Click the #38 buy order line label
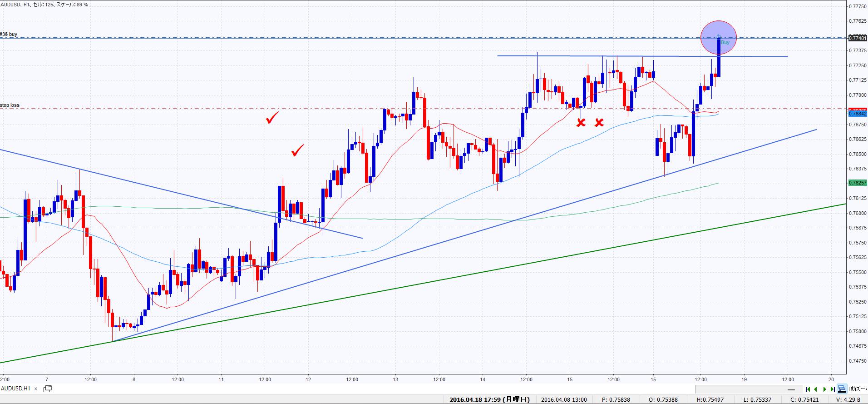The width and height of the screenshot is (868, 404). point(9,35)
